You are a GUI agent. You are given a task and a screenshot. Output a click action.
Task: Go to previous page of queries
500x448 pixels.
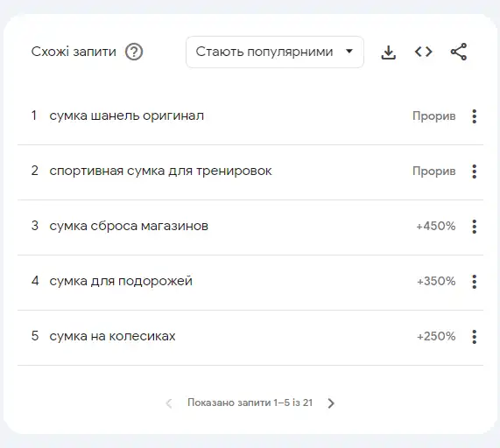(x=169, y=403)
